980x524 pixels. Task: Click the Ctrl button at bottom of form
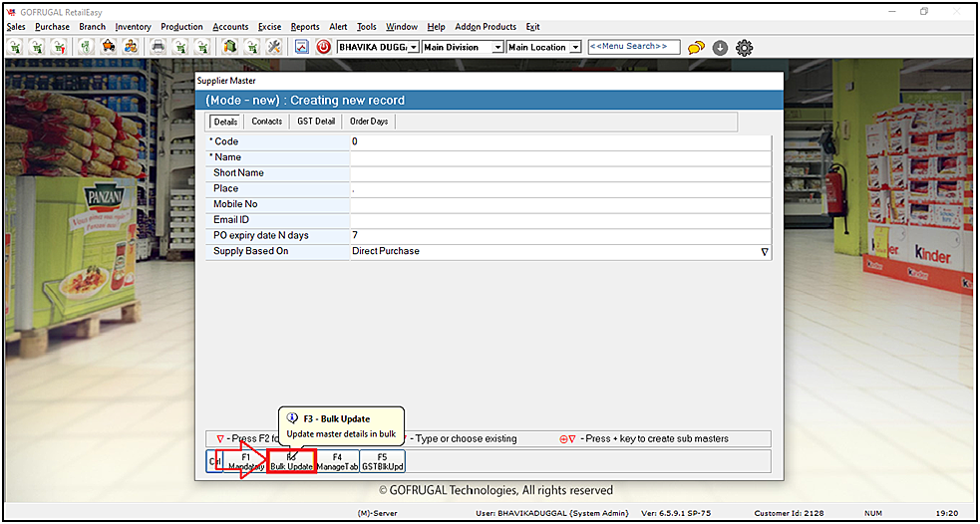(x=214, y=461)
